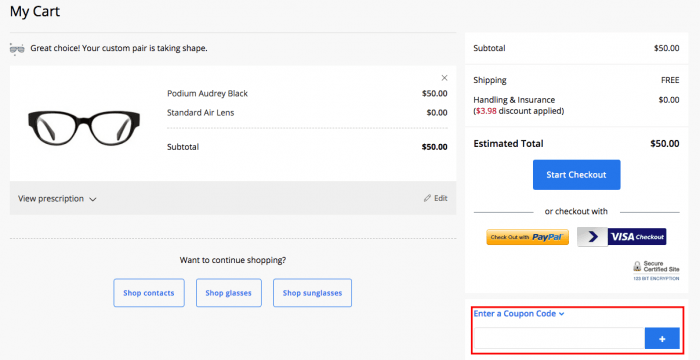Remove the Podium Audrey Black item with X
Image resolution: width=700 pixels, height=360 pixels.
pyautogui.click(x=444, y=78)
